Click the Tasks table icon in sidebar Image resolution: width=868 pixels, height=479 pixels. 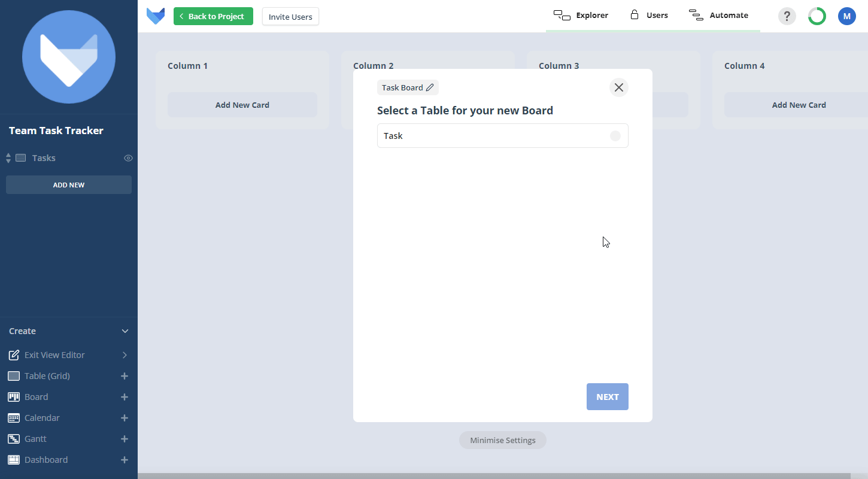pyautogui.click(x=21, y=158)
